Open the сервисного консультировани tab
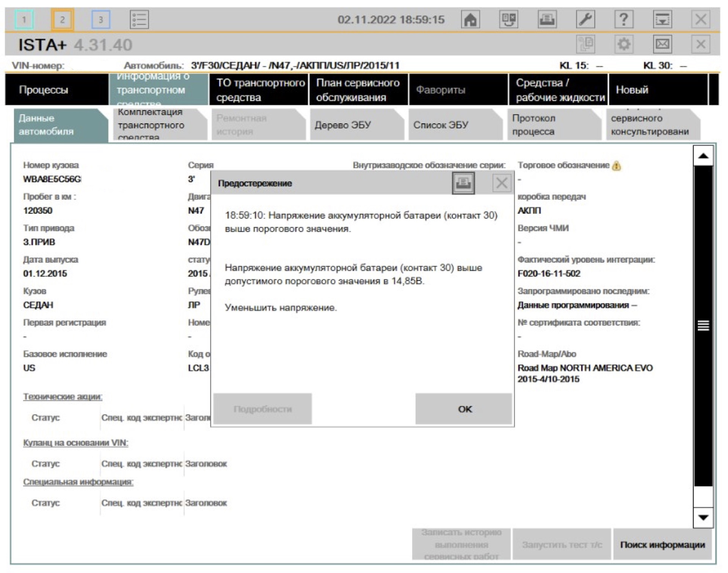This screenshot has width=728, height=573. (x=653, y=125)
